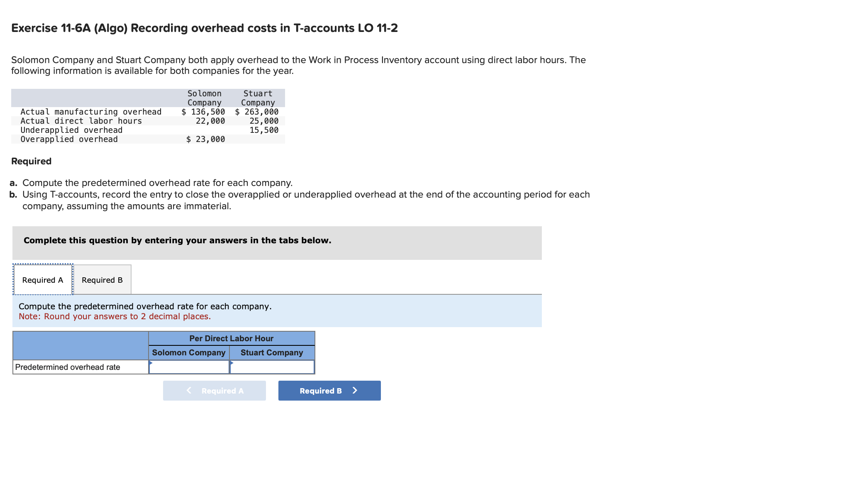Screen dimensions: 868x494
Task: Click the Required B navigation button
Action: (329, 390)
